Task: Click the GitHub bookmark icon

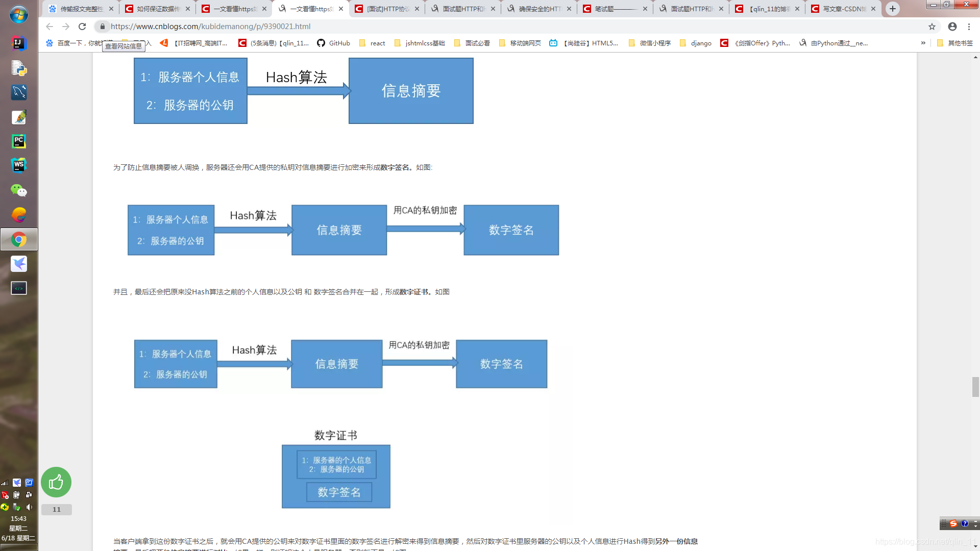Action: click(x=322, y=43)
